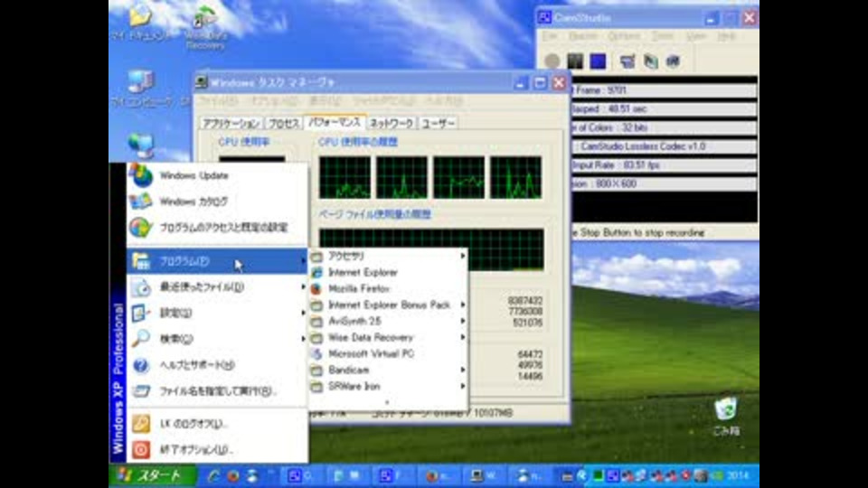Expand the 検索(C) submenu

[x=218, y=339]
